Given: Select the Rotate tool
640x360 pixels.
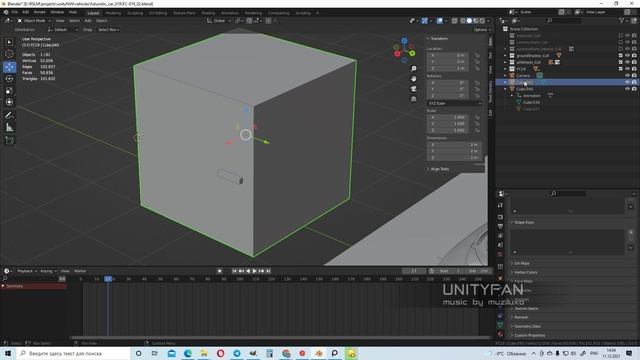Looking at the screenshot, I should click(x=9, y=78).
